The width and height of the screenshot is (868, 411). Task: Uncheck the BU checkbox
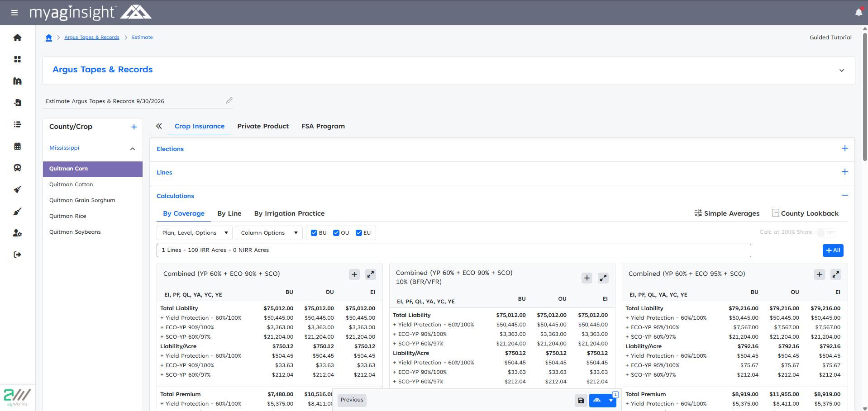(x=314, y=233)
